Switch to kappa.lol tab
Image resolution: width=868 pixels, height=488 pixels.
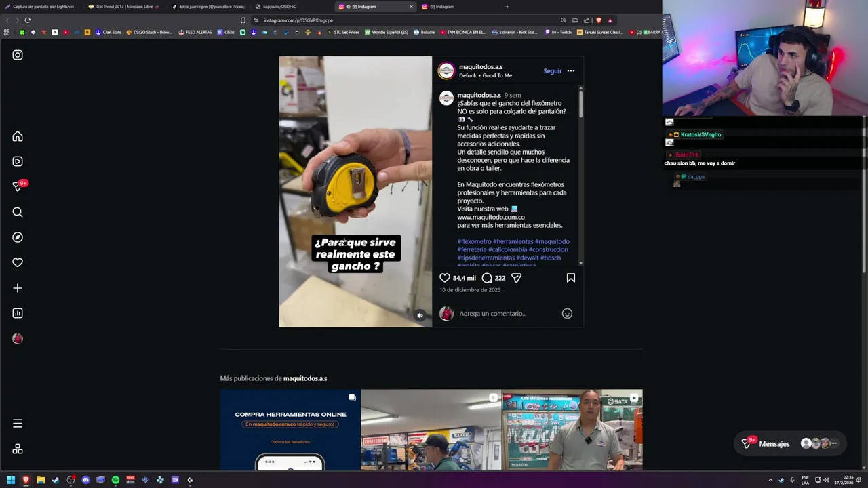coord(290,7)
